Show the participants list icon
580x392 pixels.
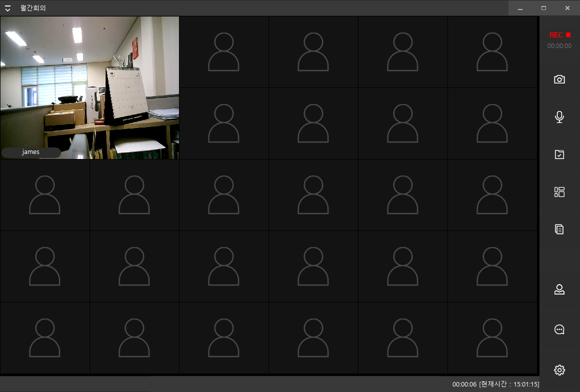pyautogui.click(x=559, y=289)
